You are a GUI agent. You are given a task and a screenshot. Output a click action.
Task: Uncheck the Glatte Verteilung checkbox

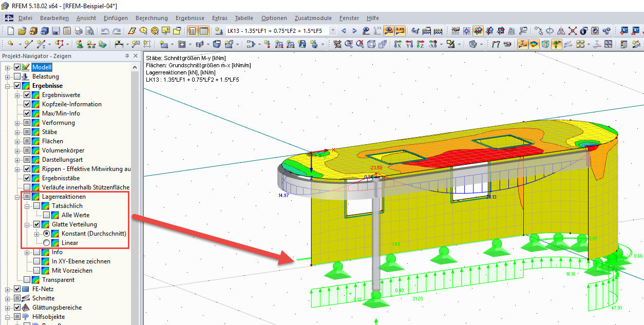(x=37, y=224)
